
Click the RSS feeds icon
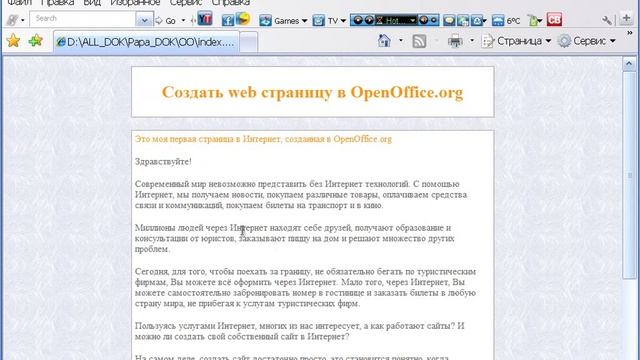click(419, 41)
